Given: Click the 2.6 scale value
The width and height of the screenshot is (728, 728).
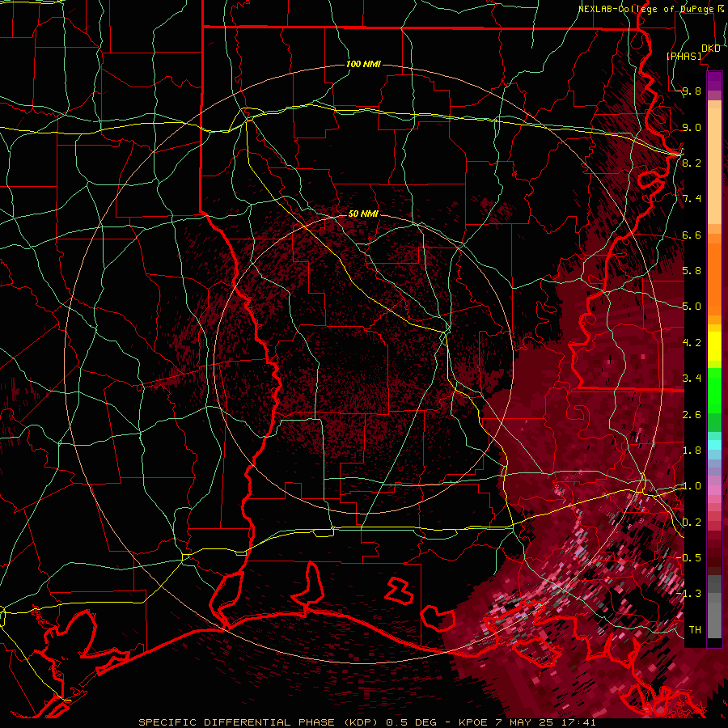Looking at the screenshot, I should click(692, 415).
